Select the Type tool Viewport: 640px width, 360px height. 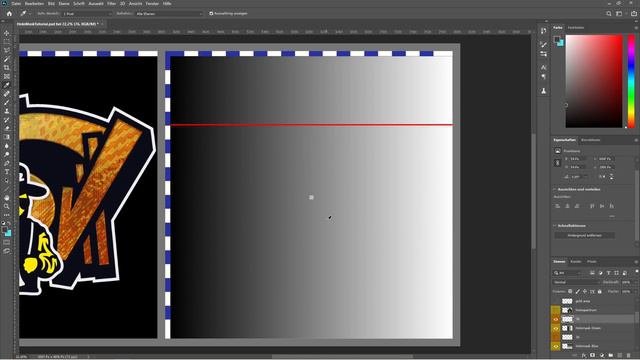(x=7, y=172)
